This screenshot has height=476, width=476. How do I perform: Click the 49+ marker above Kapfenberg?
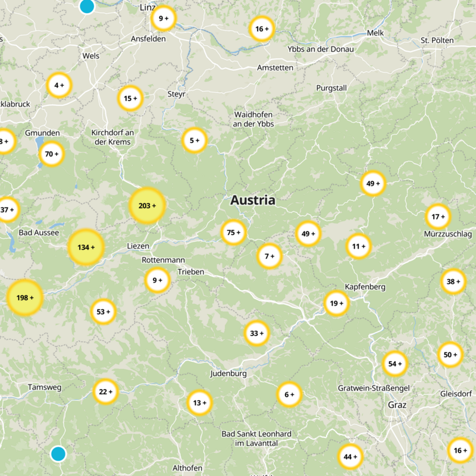coord(372,183)
